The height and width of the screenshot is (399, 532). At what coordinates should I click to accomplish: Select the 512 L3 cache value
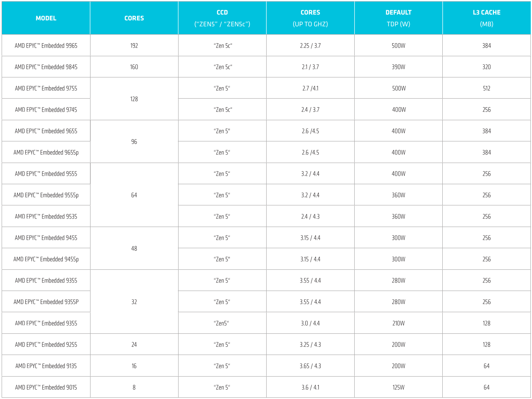coord(486,88)
